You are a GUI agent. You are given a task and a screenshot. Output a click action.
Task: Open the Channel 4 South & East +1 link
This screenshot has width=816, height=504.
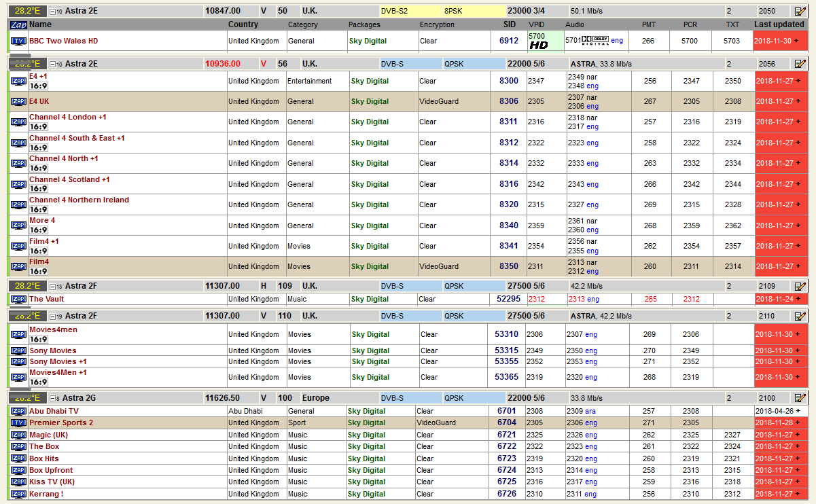coord(77,138)
